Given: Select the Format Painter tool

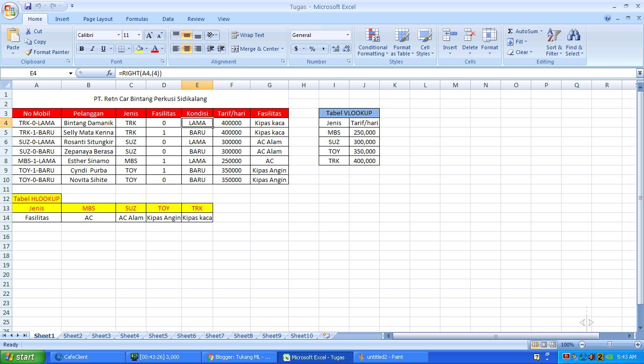Looking at the screenshot, I should 47,52.
